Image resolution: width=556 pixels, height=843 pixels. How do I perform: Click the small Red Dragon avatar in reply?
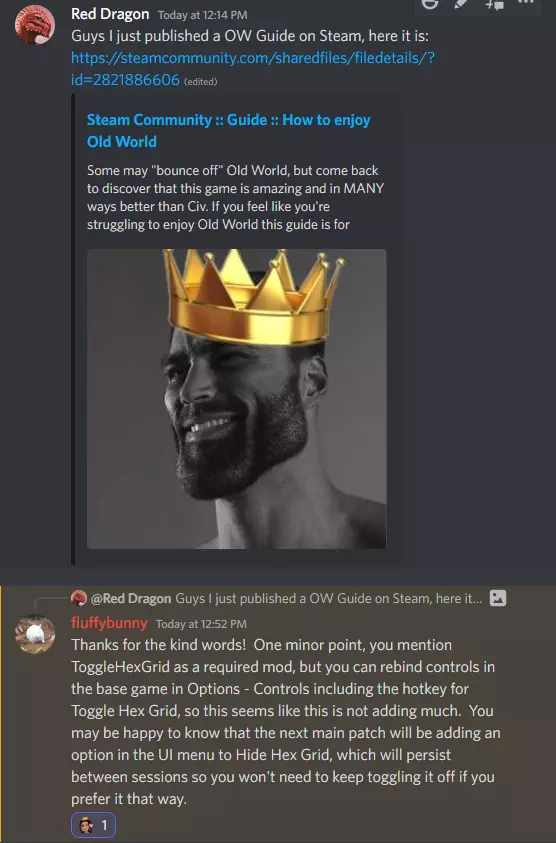point(79,598)
